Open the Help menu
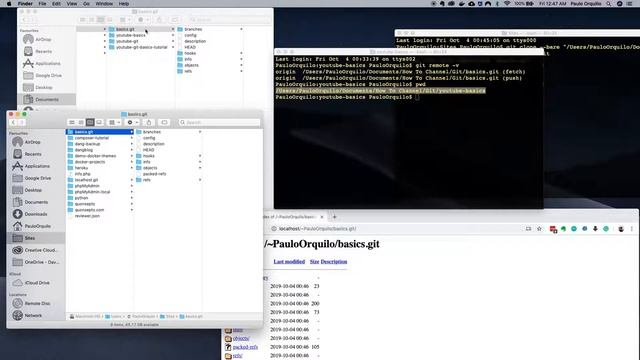The width and height of the screenshot is (640, 360). (124, 4)
